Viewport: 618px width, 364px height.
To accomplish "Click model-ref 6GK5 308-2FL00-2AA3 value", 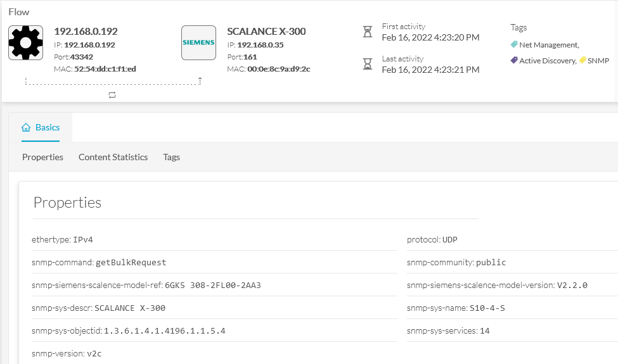I will 213,286.
